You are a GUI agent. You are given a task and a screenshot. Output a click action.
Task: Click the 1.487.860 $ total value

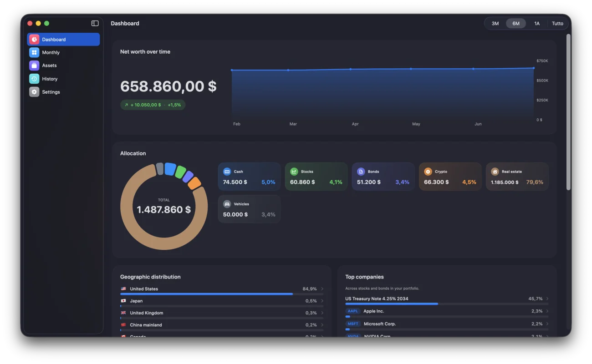point(164,210)
